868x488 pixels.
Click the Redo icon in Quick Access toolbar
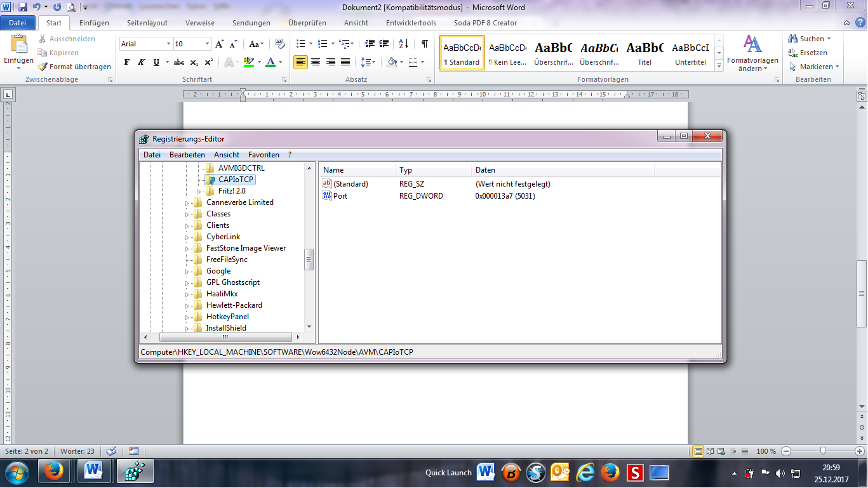[x=57, y=7]
